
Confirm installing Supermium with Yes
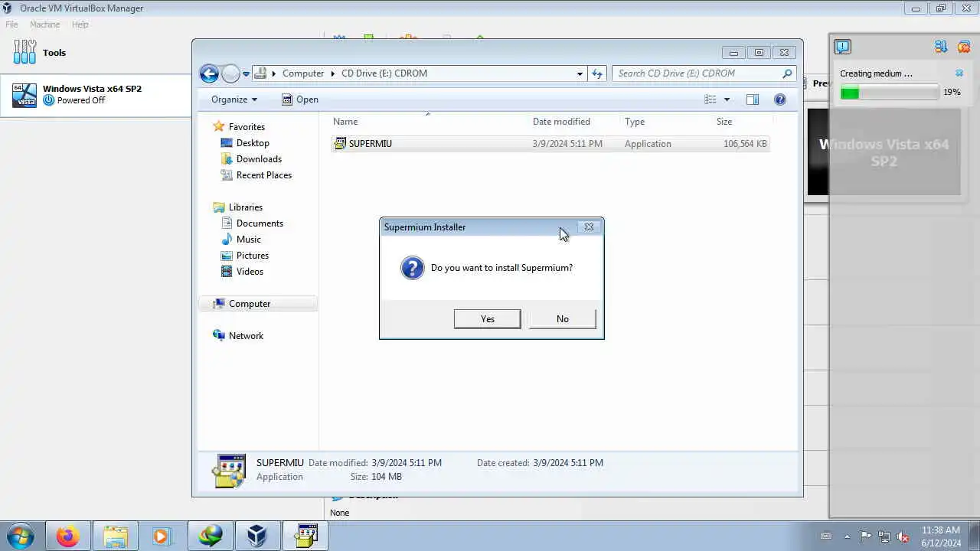point(487,319)
